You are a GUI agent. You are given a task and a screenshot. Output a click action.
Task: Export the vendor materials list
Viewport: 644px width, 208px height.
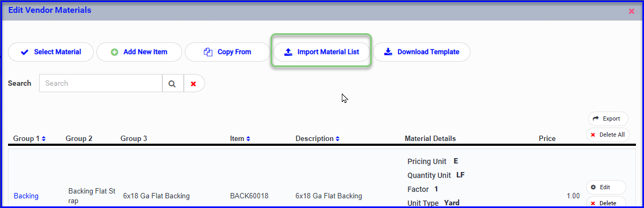tap(608, 119)
